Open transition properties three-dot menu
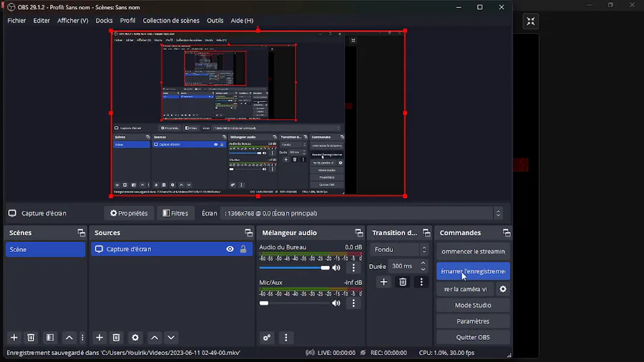 pyautogui.click(x=421, y=282)
